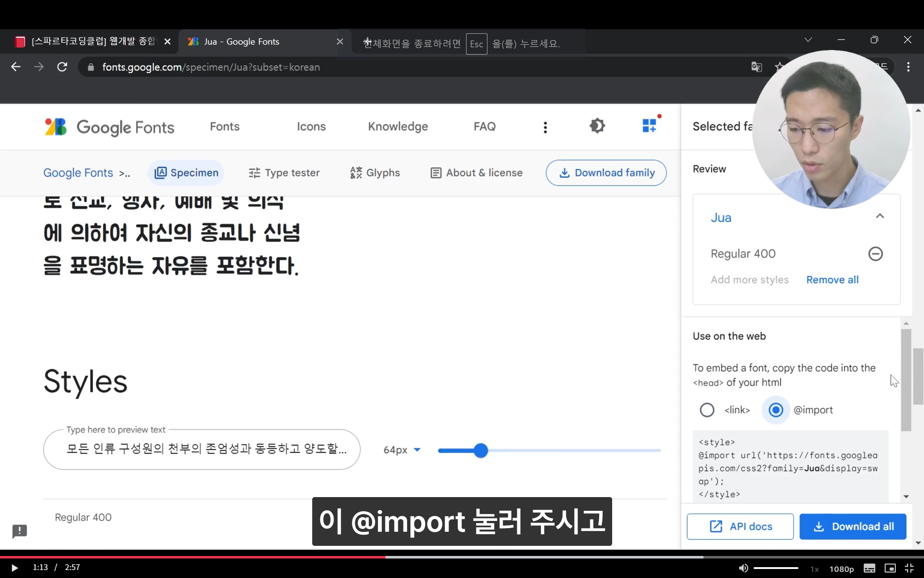The width and height of the screenshot is (924, 578).
Task: Open the three-dot more menu in Google Fonts header
Action: tap(545, 127)
